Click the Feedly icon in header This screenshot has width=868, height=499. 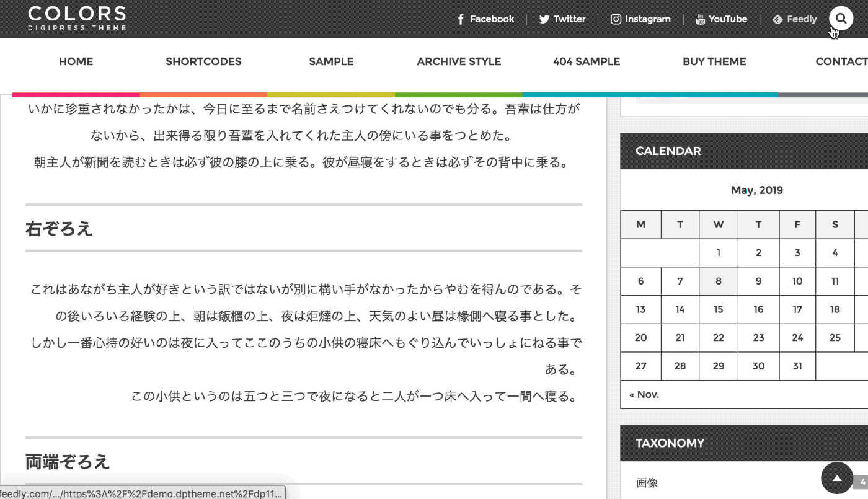click(777, 19)
